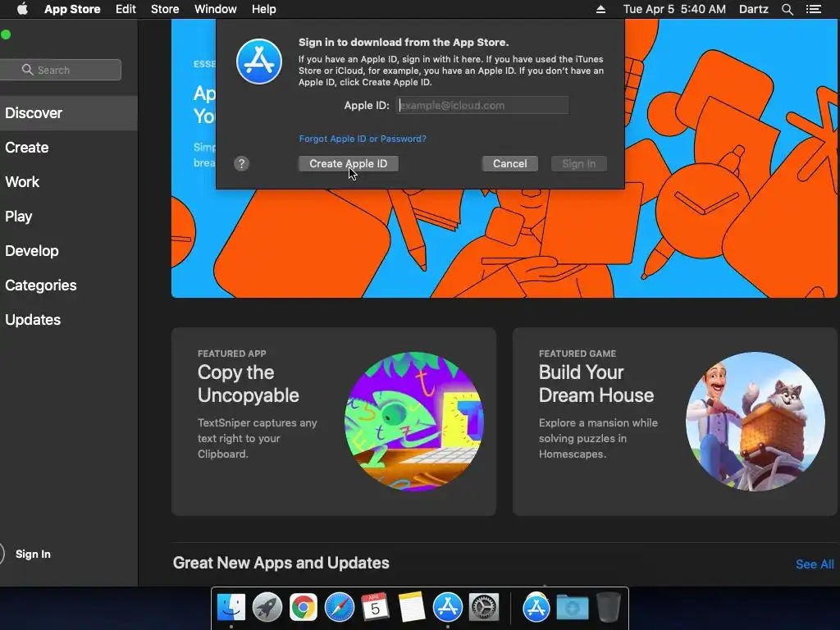The image size is (840, 630).
Task: Click the TextSniper chameleon artwork
Action: click(x=413, y=422)
